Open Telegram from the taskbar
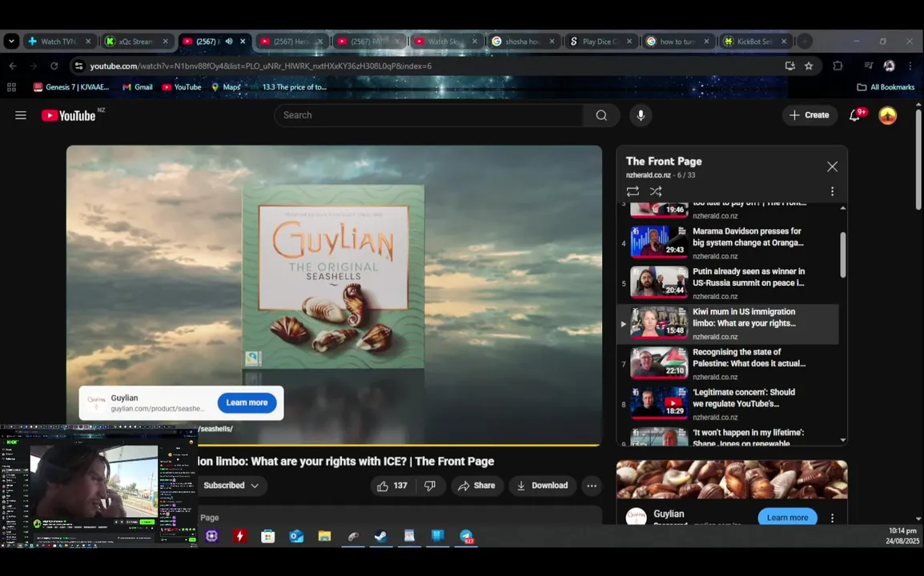The height and width of the screenshot is (576, 924). click(466, 536)
